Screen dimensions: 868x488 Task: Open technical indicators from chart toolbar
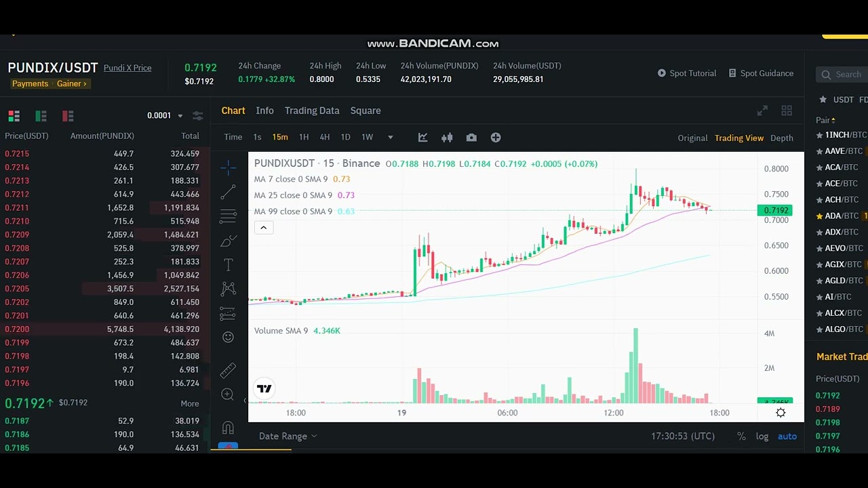(422, 138)
